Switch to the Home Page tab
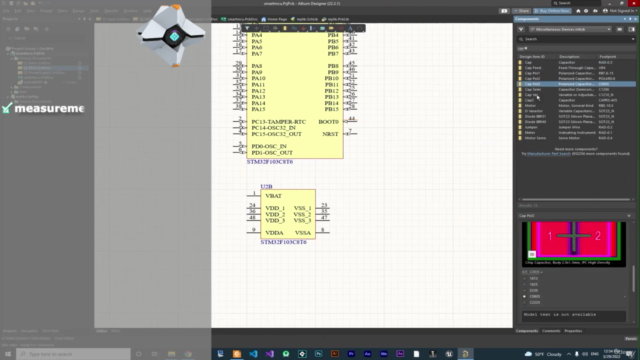Image resolution: width=640 pixels, height=360 pixels. [x=274, y=19]
